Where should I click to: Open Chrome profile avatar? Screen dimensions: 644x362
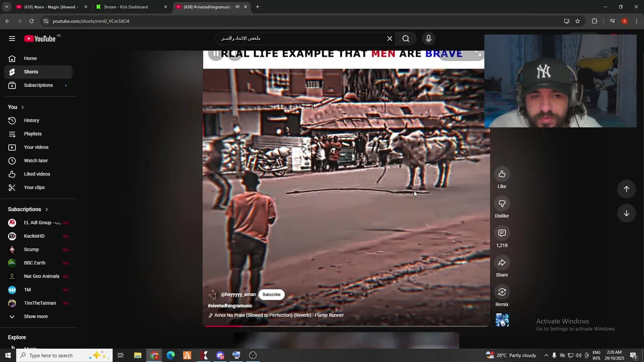click(x=624, y=21)
